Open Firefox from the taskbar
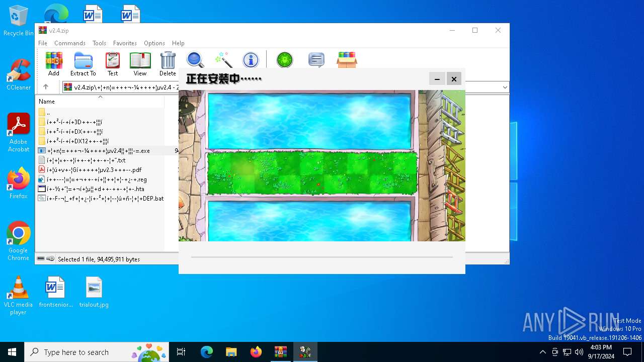Screen dimensions: 644x362 pos(256,352)
